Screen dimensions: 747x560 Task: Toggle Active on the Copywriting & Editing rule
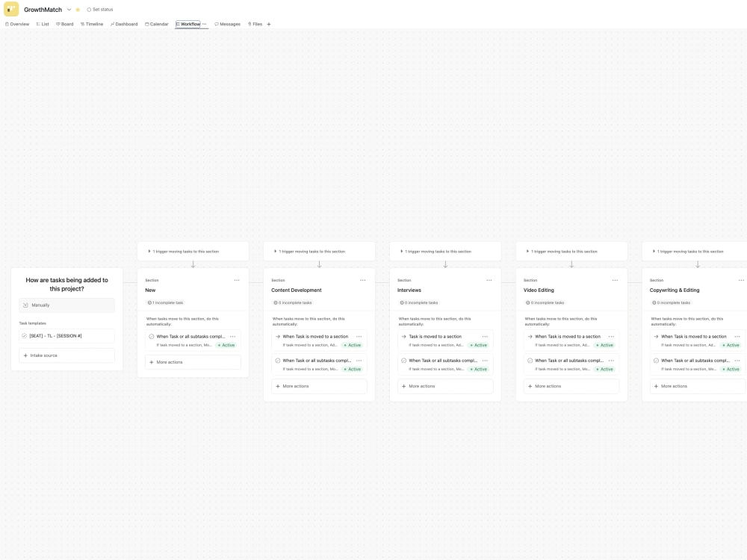731,345
